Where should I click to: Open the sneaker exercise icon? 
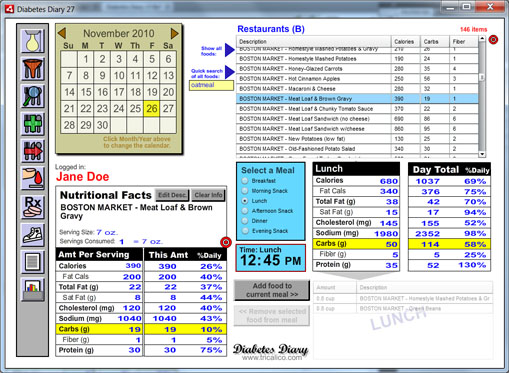tap(33, 234)
